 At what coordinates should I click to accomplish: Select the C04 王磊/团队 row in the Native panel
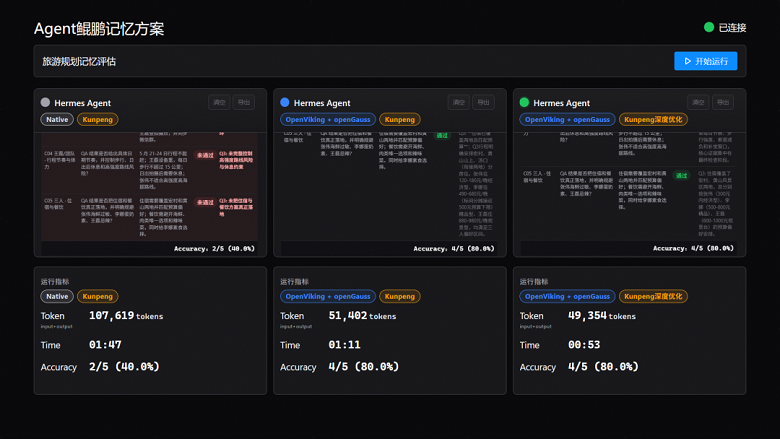[x=149, y=170]
